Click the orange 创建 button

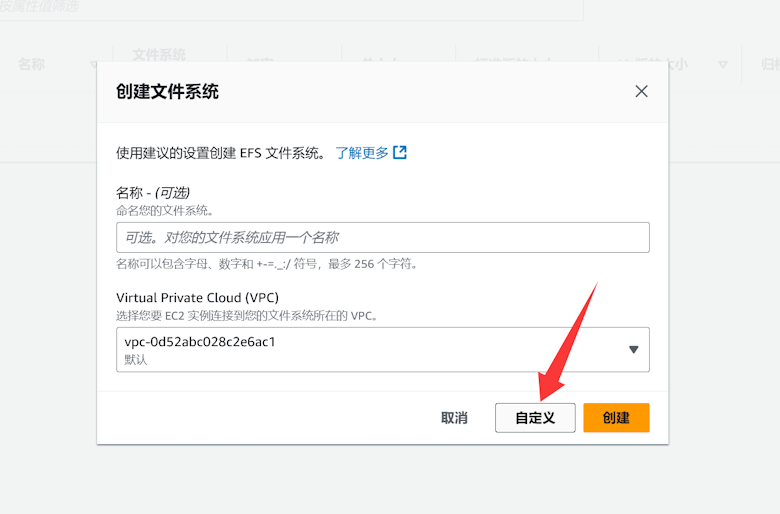[x=616, y=418]
